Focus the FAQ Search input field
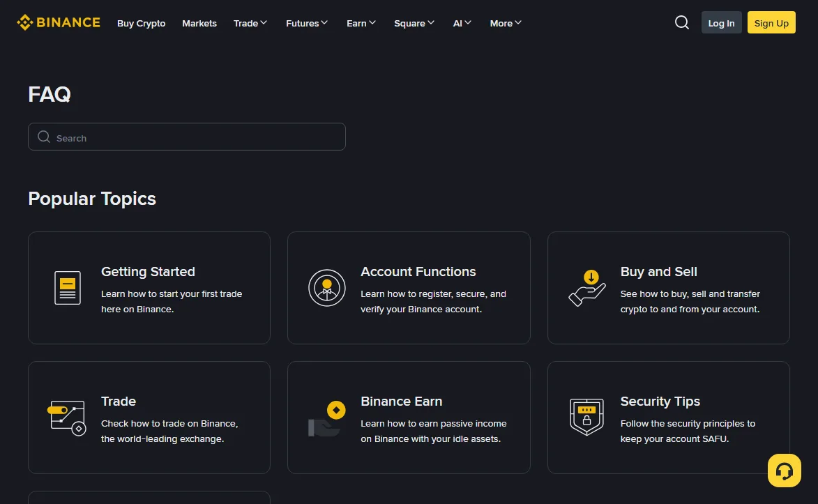Viewport: 818px width, 504px height. (187, 137)
